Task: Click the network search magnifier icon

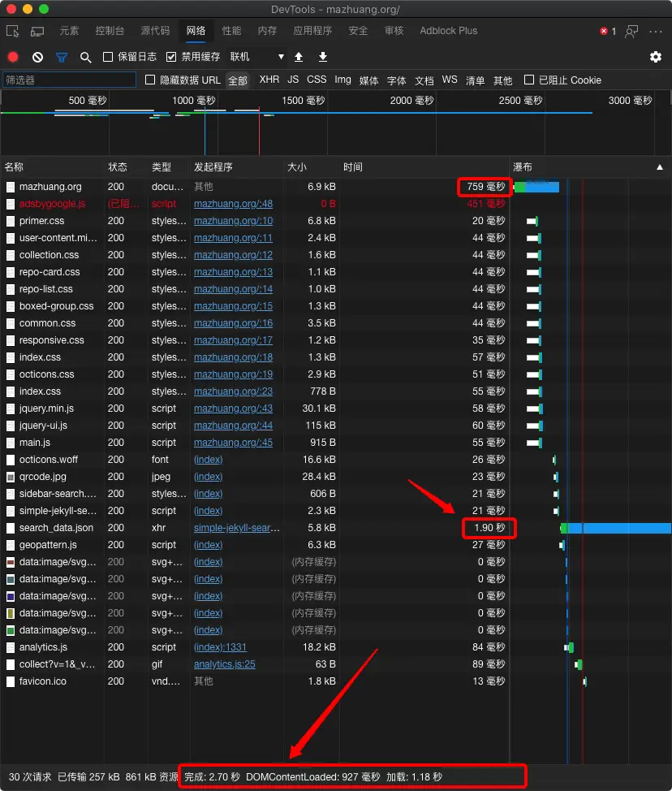Action: pos(84,58)
